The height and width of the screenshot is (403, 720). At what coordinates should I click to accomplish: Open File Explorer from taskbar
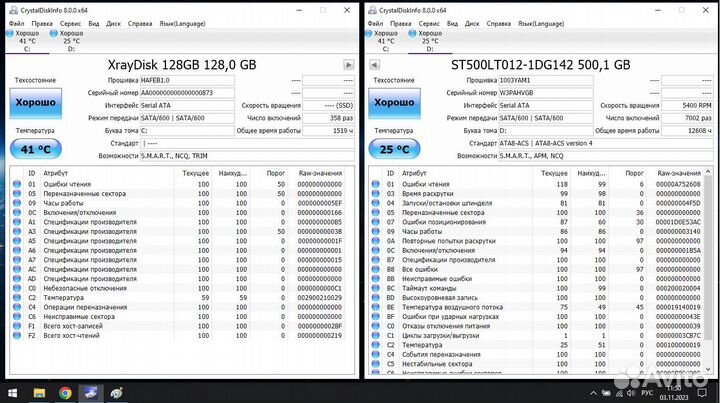39,393
